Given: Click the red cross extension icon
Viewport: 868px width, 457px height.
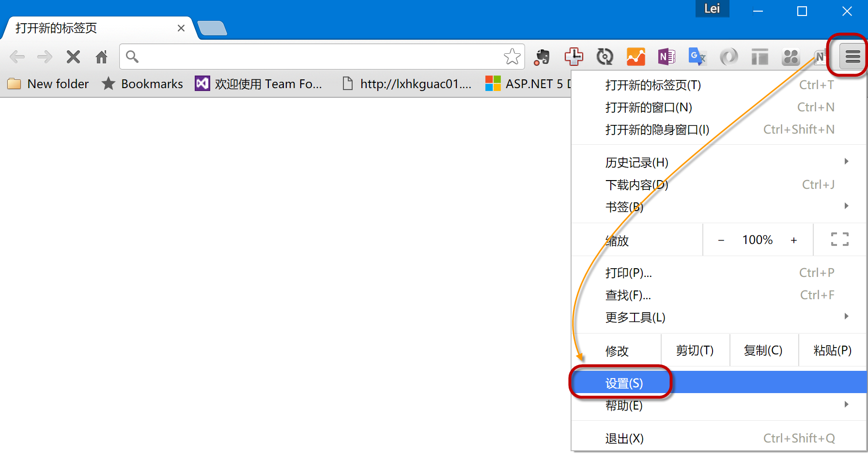Looking at the screenshot, I should (x=573, y=57).
